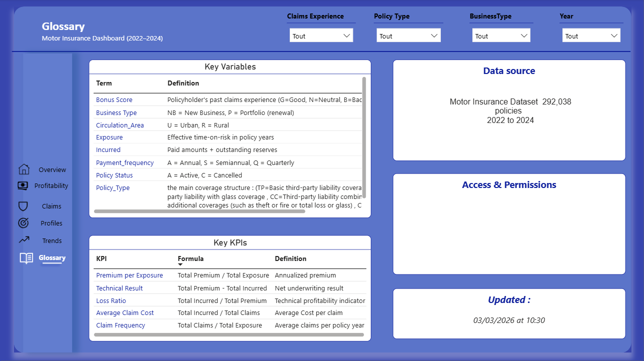The height and width of the screenshot is (361, 644).
Task: Click the Glossary open book icon
Action: point(26,258)
